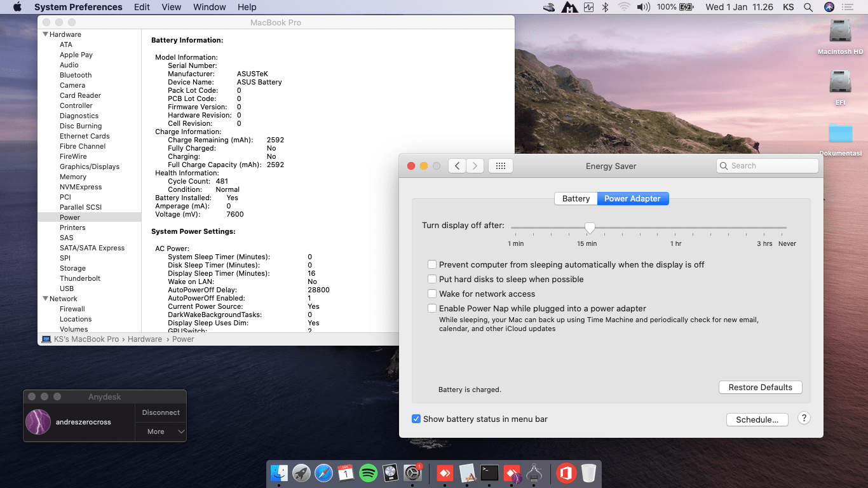Expand the More dropdown in Anydesk
This screenshot has height=488, width=868.
point(161,431)
